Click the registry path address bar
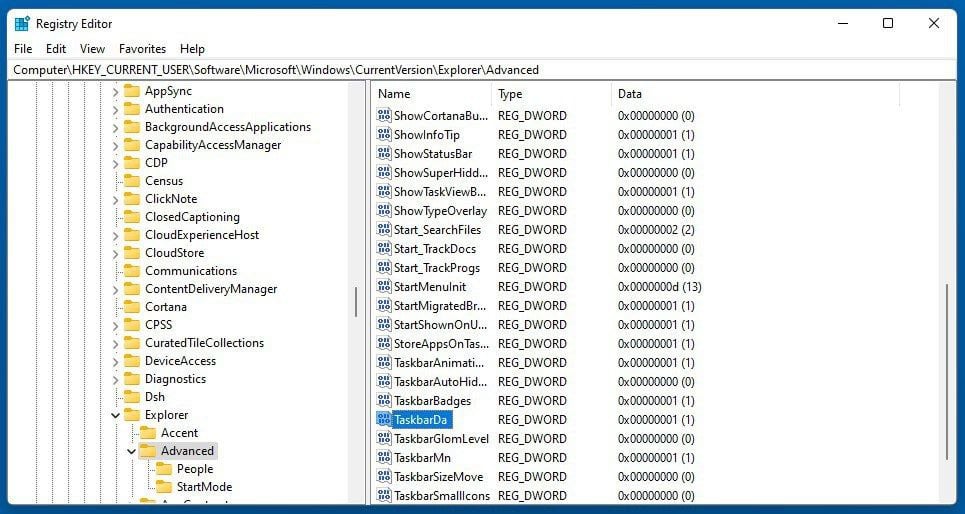The height and width of the screenshot is (514, 965). [482, 70]
